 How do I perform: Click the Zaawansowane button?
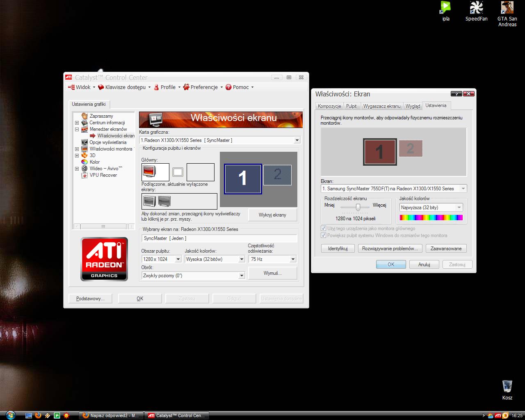click(446, 249)
